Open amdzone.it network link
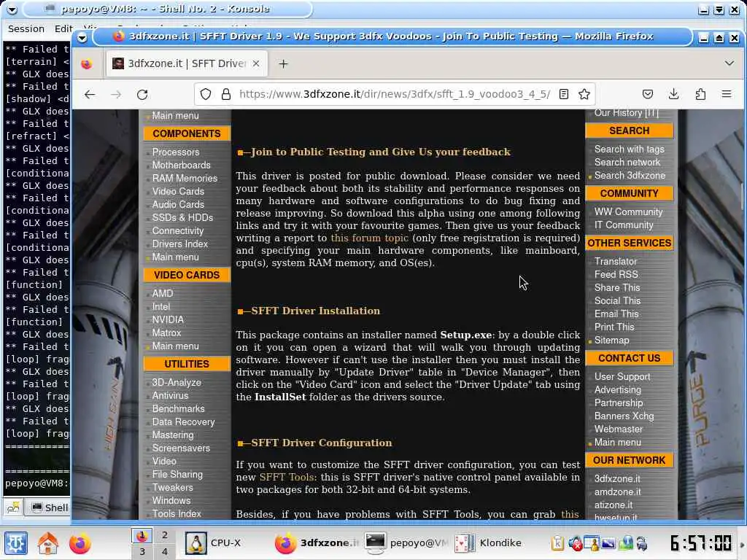Image resolution: width=747 pixels, height=560 pixels. (x=617, y=492)
